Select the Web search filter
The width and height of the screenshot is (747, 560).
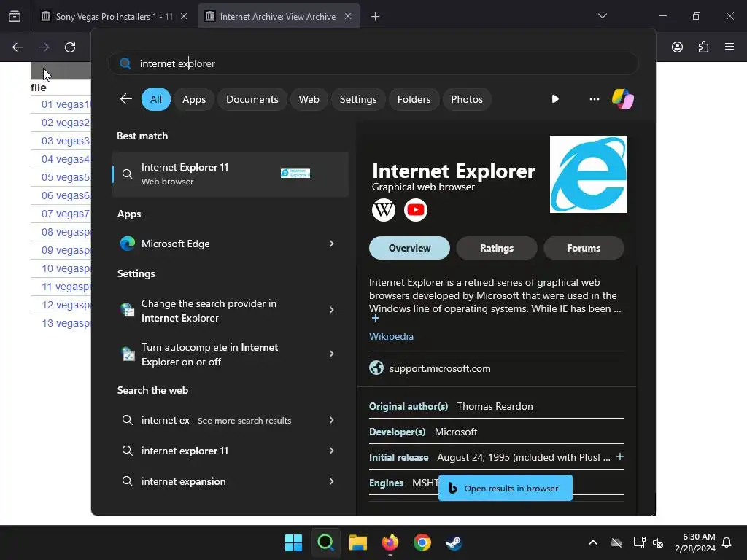[x=309, y=99]
